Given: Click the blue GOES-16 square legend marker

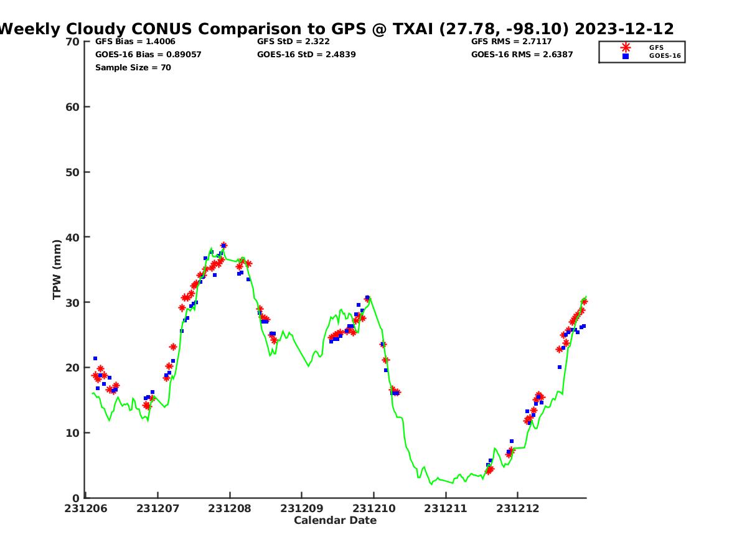Looking at the screenshot, I should 626,56.
